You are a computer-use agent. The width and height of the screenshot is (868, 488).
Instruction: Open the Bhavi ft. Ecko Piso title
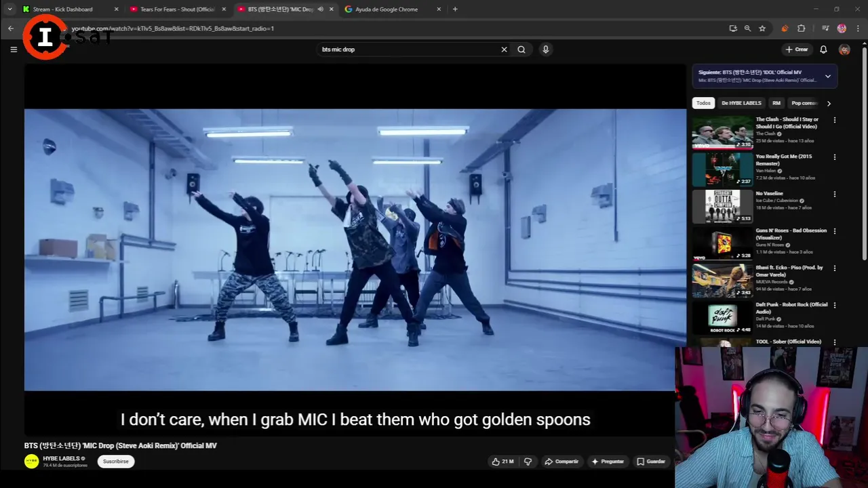pos(790,271)
